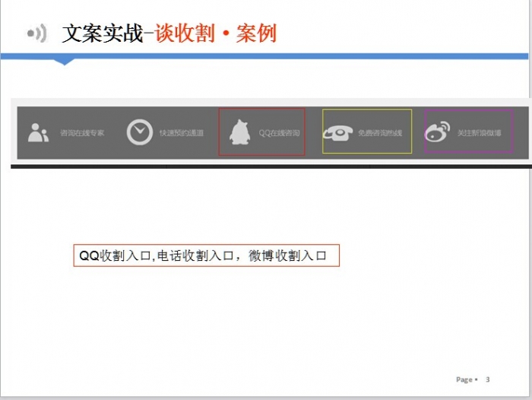This screenshot has height=400, width=532.
Task: Click the red title text 谈收割·案例
Action: click(215, 33)
